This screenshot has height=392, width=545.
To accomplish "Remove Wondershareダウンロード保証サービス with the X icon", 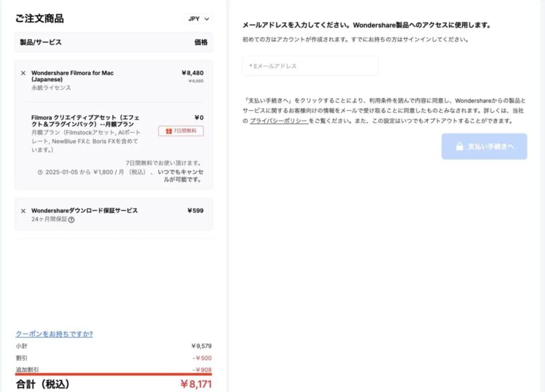I will tap(23, 211).
